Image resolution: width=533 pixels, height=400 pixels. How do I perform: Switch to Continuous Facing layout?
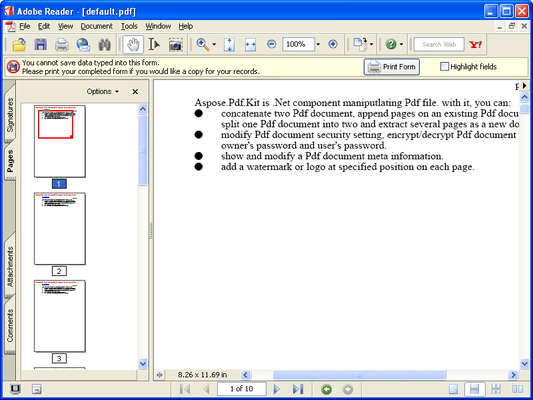click(496, 389)
